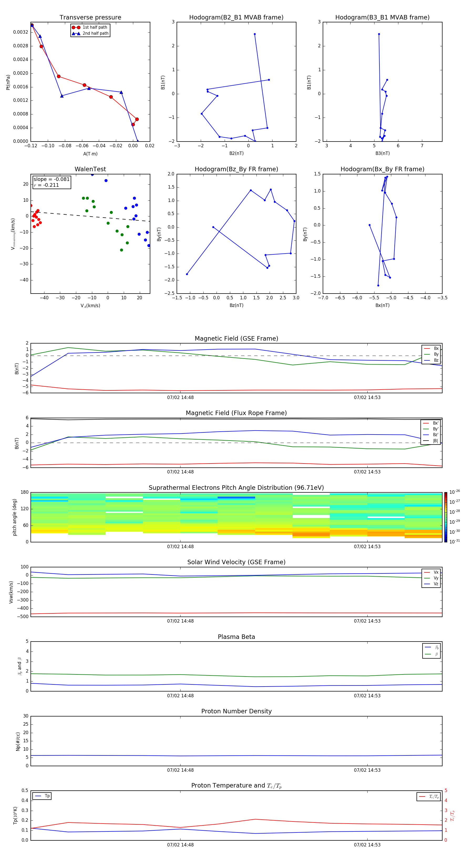
Task: Click the Te/Tp legend box in temperature plot
Action: [428, 796]
